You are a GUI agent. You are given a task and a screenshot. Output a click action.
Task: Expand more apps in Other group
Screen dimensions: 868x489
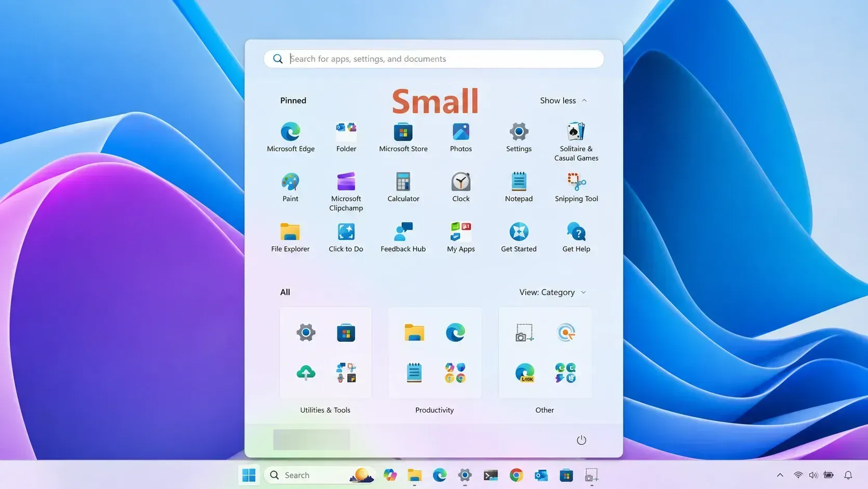[565, 373]
